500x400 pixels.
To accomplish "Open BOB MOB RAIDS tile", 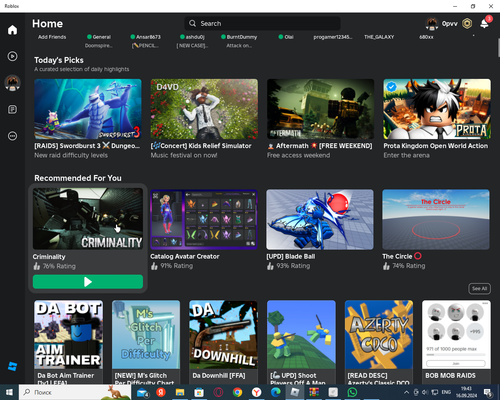I will [x=456, y=335].
